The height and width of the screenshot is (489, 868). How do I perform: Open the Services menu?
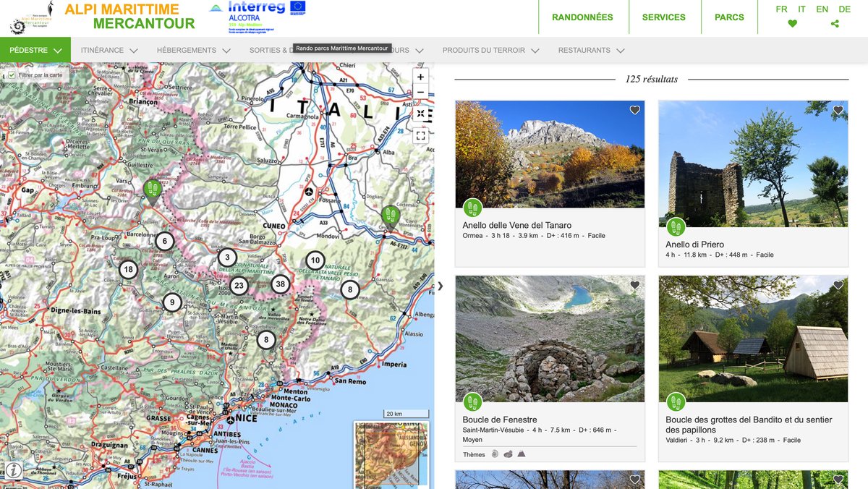[664, 17]
